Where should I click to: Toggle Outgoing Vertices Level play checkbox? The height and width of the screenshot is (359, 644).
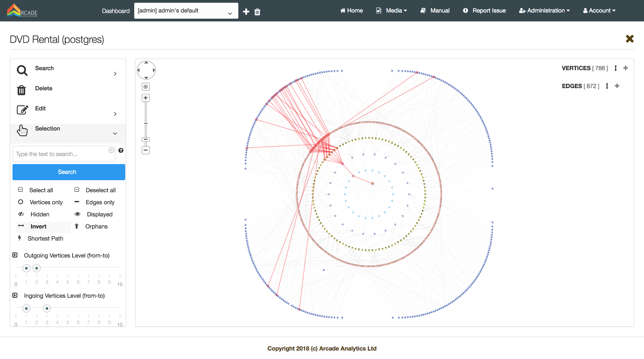point(15,255)
